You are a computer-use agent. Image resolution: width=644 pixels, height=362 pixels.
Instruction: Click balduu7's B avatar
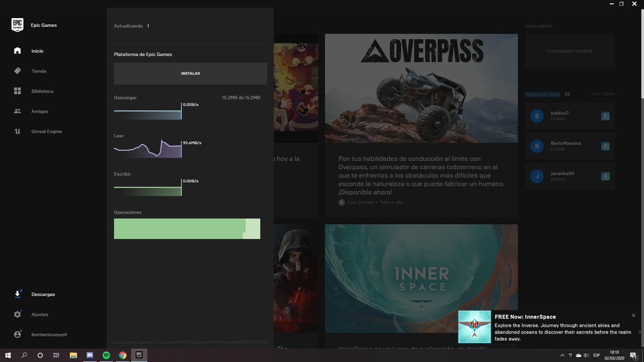point(537,116)
